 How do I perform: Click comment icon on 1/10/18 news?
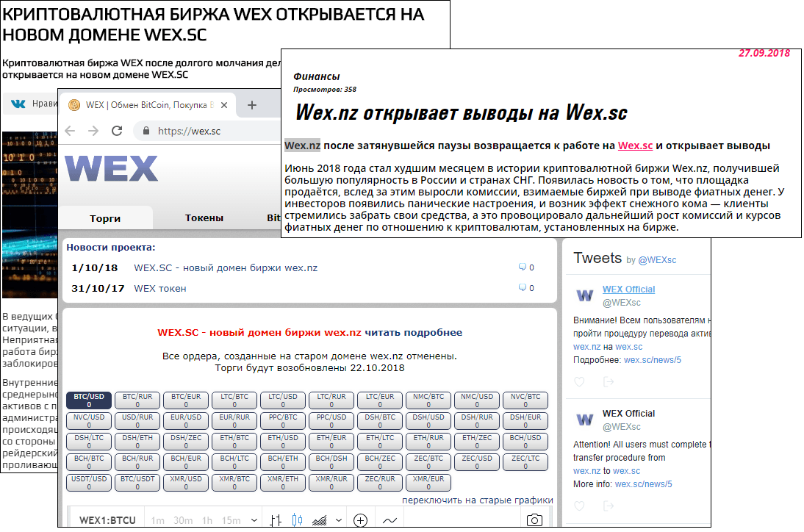coord(522,267)
